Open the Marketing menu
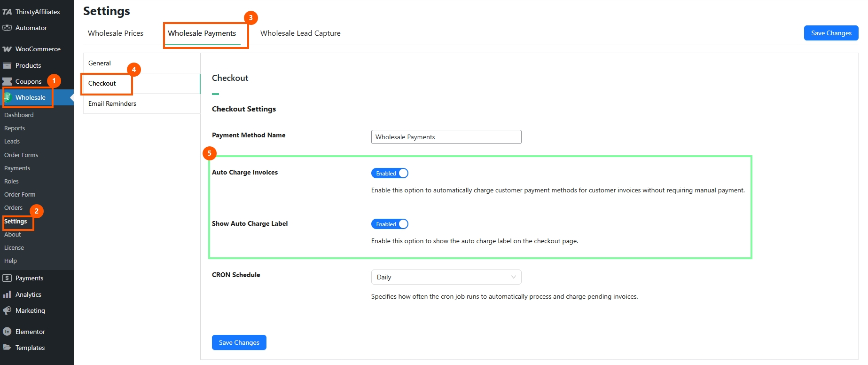 (37, 310)
